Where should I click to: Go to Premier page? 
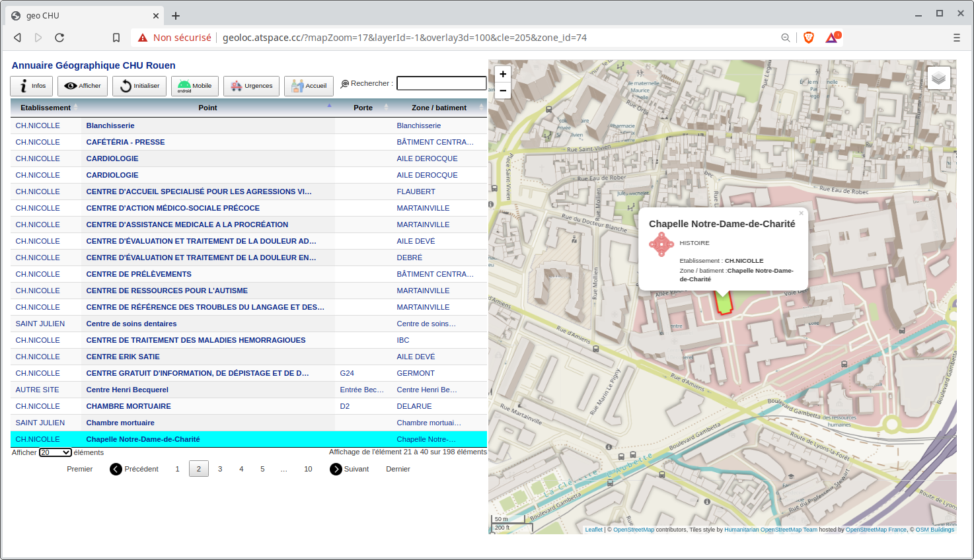(80, 469)
